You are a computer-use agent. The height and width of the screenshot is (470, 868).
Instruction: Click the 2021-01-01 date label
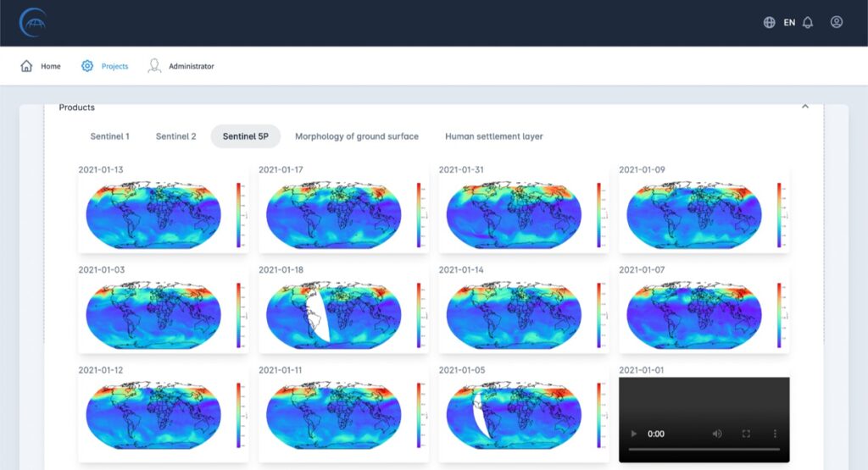641,370
